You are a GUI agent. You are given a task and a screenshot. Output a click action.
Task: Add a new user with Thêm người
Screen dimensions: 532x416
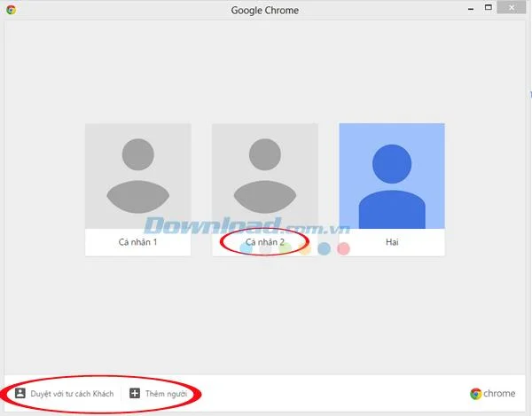pos(167,394)
